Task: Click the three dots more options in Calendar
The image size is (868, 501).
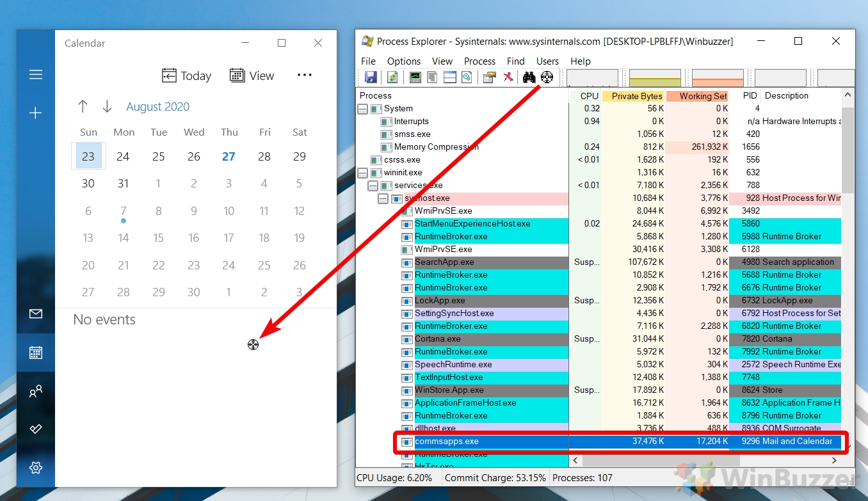Action: [305, 76]
